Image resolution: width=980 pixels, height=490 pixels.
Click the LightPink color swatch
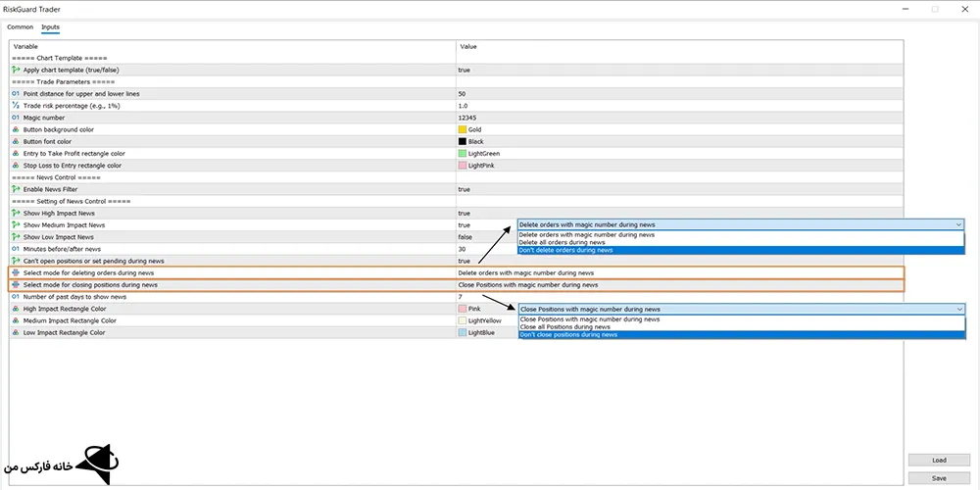(x=463, y=166)
